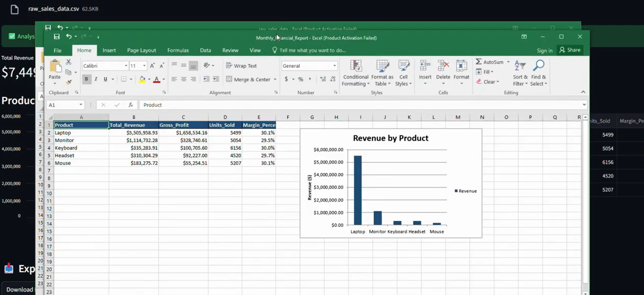This screenshot has width=644, height=295.
Task: Switch to the Formulas tab
Action: [x=178, y=50]
